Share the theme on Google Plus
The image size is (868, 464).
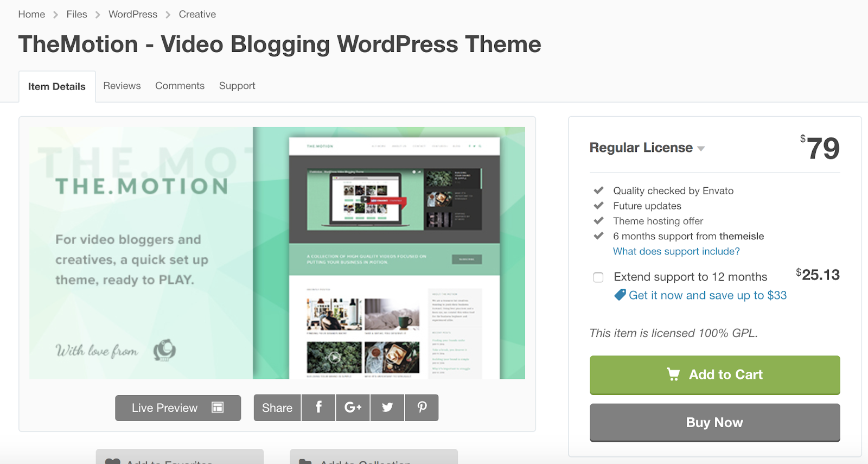(x=353, y=408)
